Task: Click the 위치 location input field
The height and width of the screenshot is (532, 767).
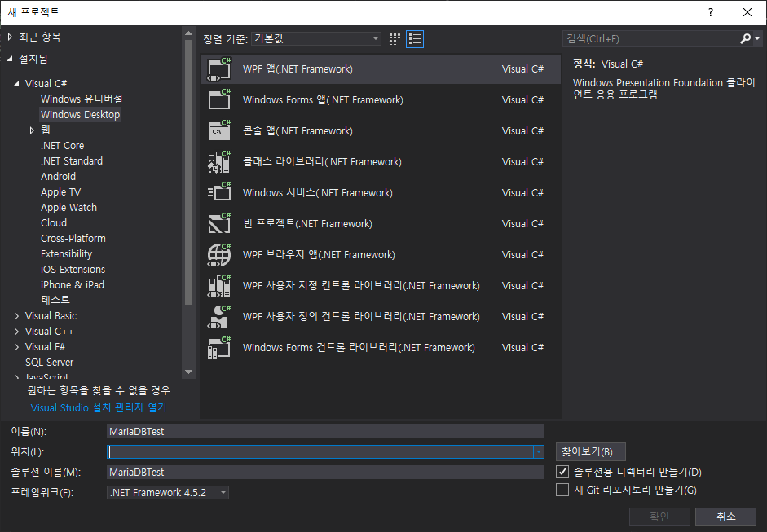Action: click(x=320, y=452)
